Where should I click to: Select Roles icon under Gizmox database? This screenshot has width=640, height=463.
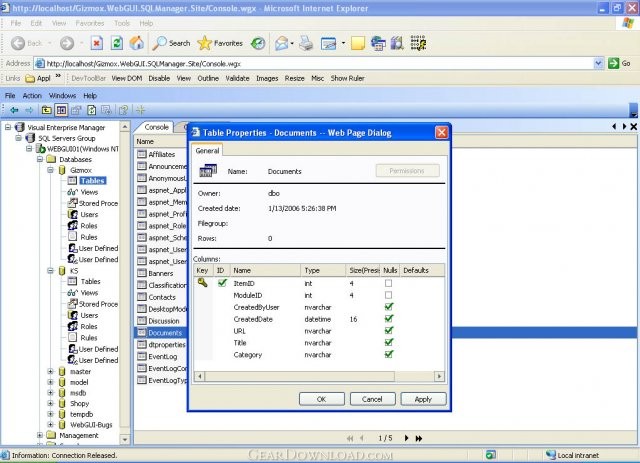click(x=73, y=225)
